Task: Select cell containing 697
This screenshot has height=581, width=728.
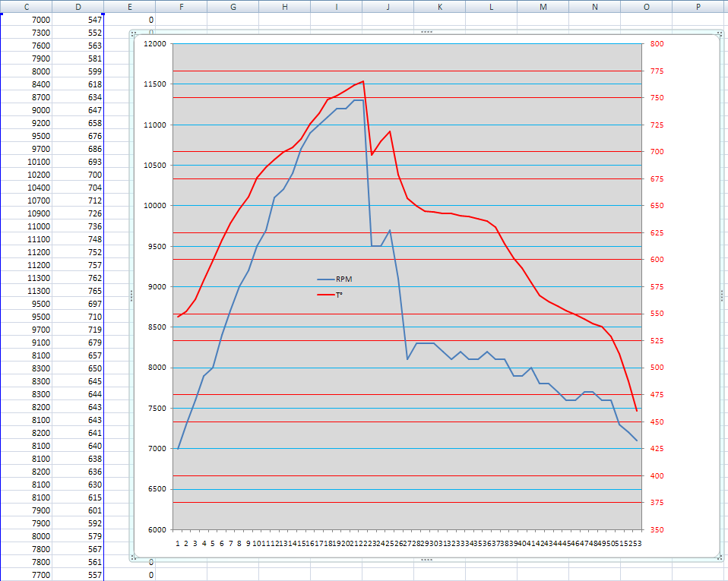Action: (x=78, y=304)
